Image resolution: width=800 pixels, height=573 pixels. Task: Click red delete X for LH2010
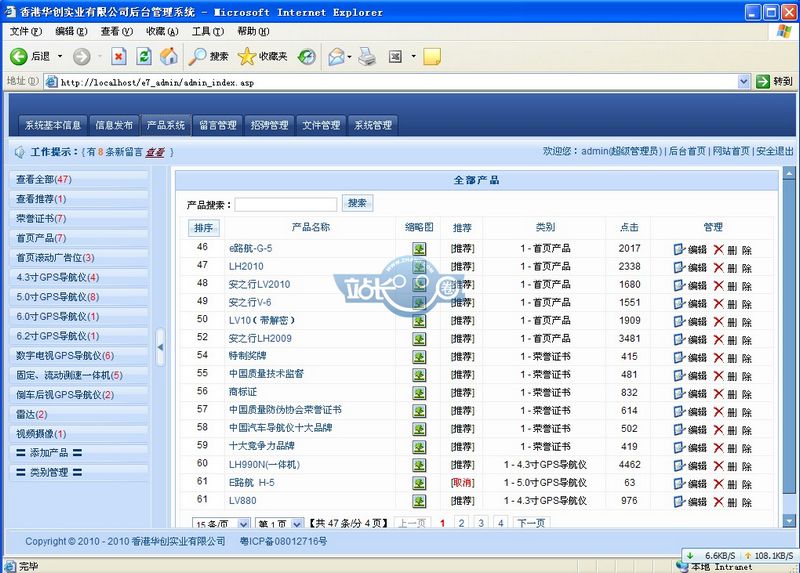pos(718,267)
